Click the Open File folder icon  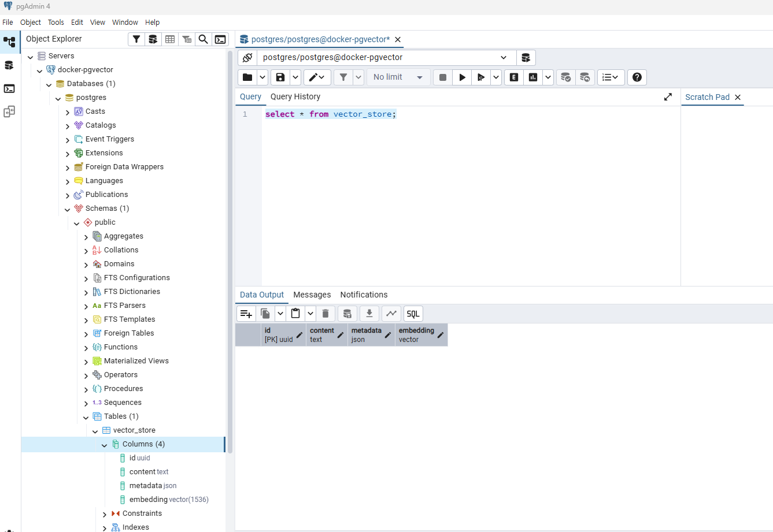(x=247, y=77)
